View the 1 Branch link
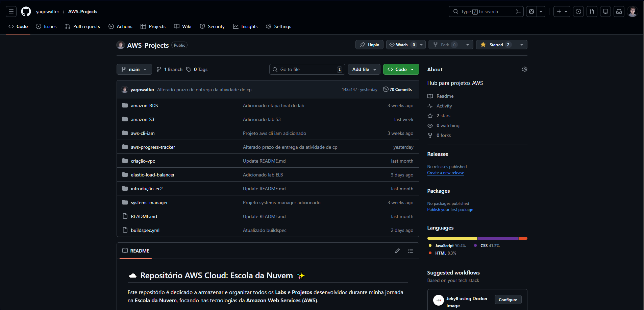The height and width of the screenshot is (310, 644). point(170,69)
